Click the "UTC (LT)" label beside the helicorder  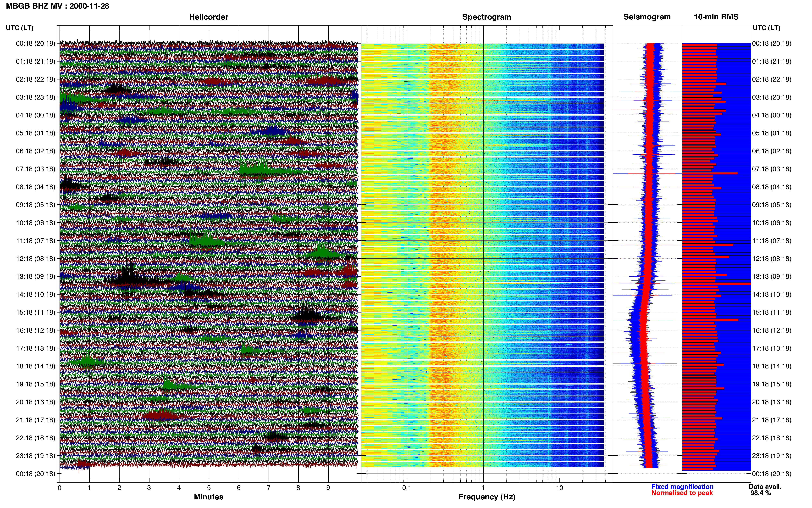19,28
